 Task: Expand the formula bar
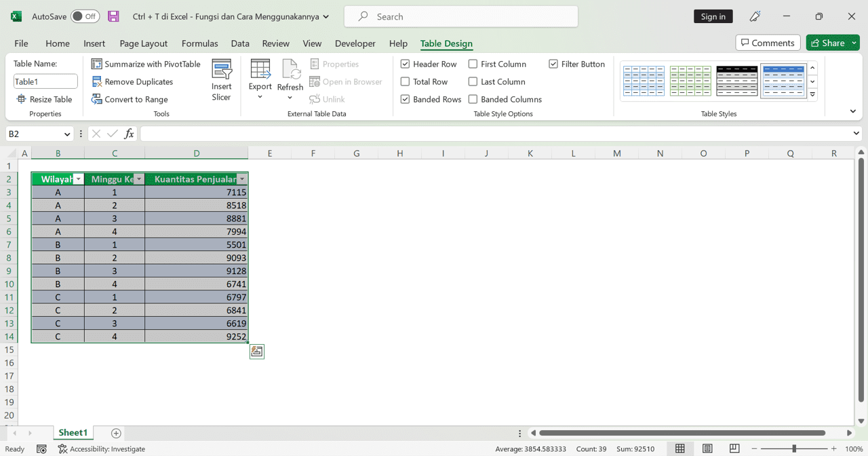point(856,134)
